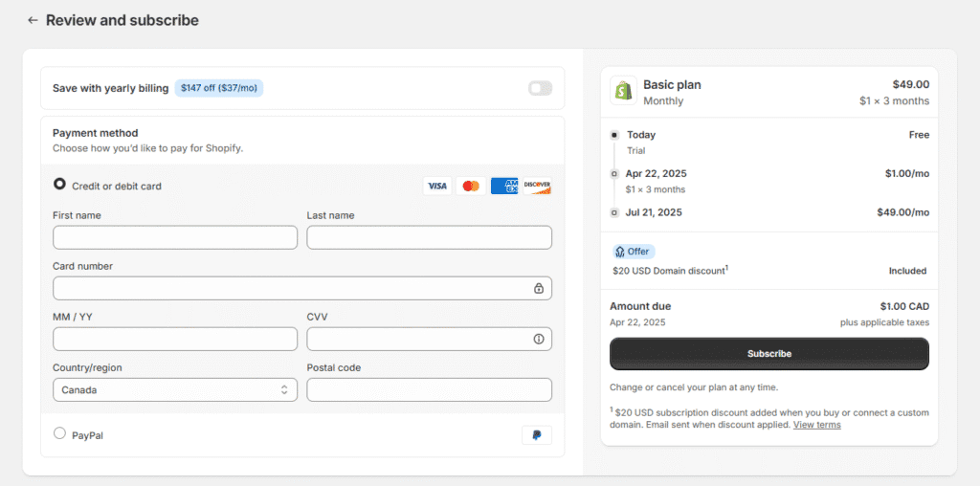Click the CVV input field
Viewport: 980px width, 486px height.
click(430, 340)
